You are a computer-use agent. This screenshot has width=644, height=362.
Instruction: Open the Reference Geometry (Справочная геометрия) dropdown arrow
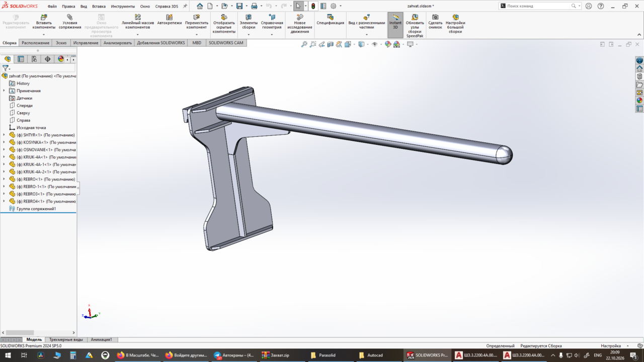(272, 34)
